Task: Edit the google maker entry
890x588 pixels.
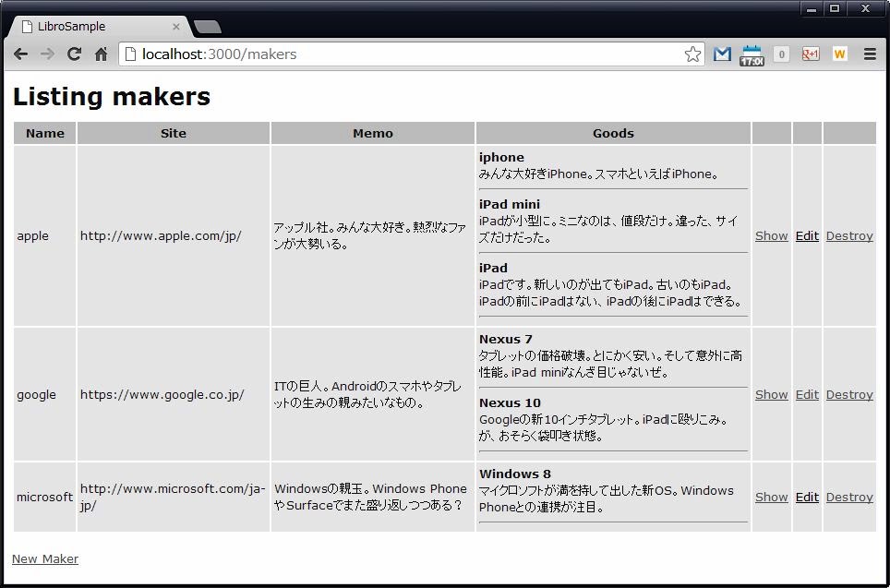Action: [807, 394]
